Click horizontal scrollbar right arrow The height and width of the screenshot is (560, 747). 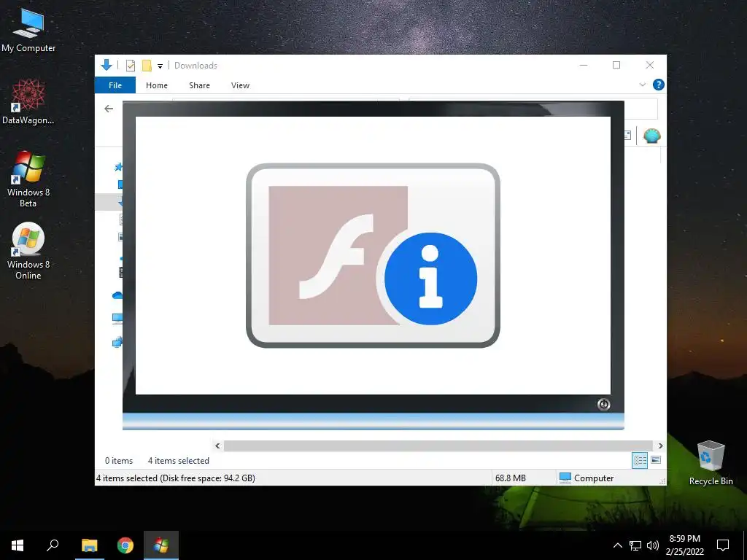tap(660, 446)
